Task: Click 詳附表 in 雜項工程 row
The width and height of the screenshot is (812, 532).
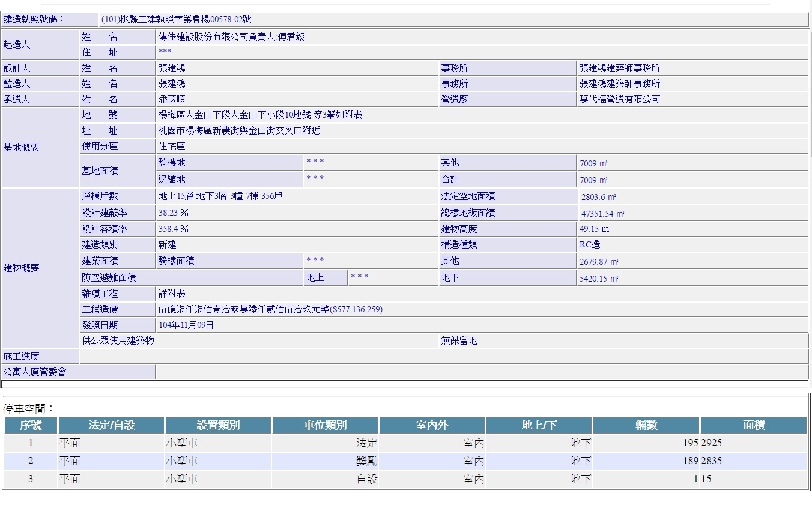Action: click(x=172, y=294)
